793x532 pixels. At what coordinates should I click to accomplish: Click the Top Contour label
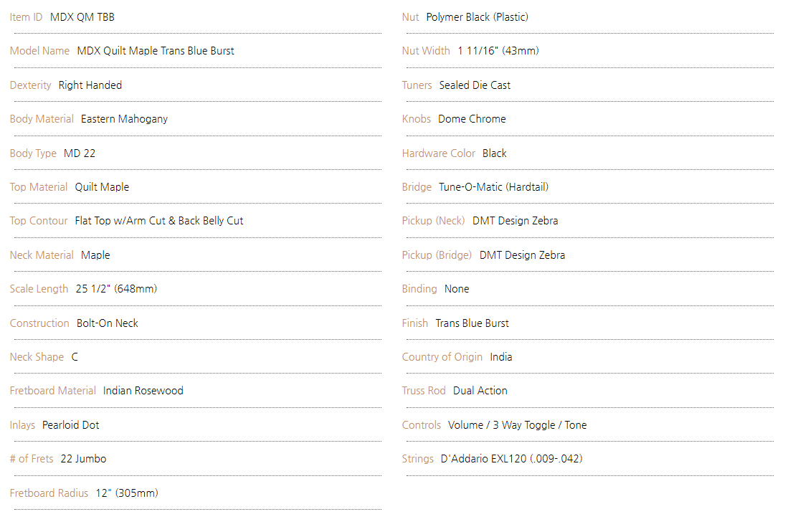(39, 221)
